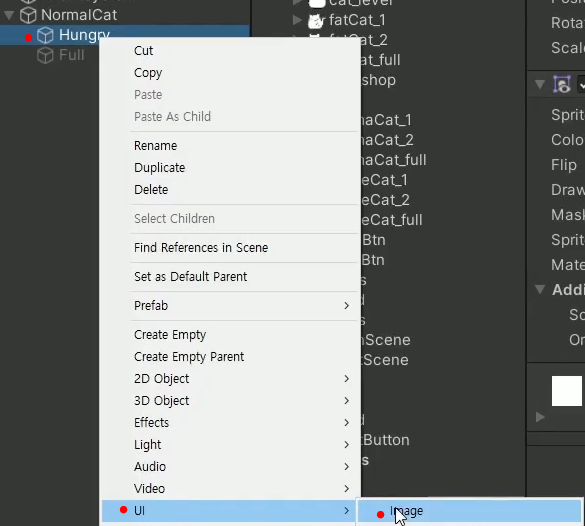The width and height of the screenshot is (585, 526).
Task: Select the Full child object
Action: (72, 56)
